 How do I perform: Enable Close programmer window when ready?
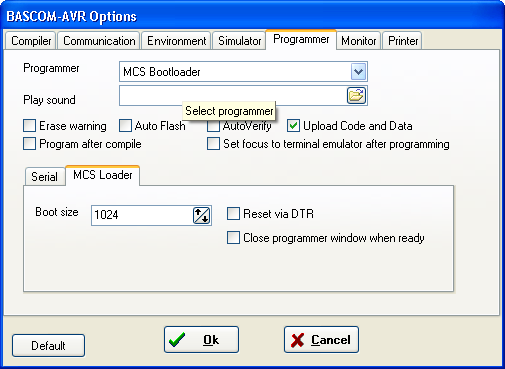click(x=233, y=238)
